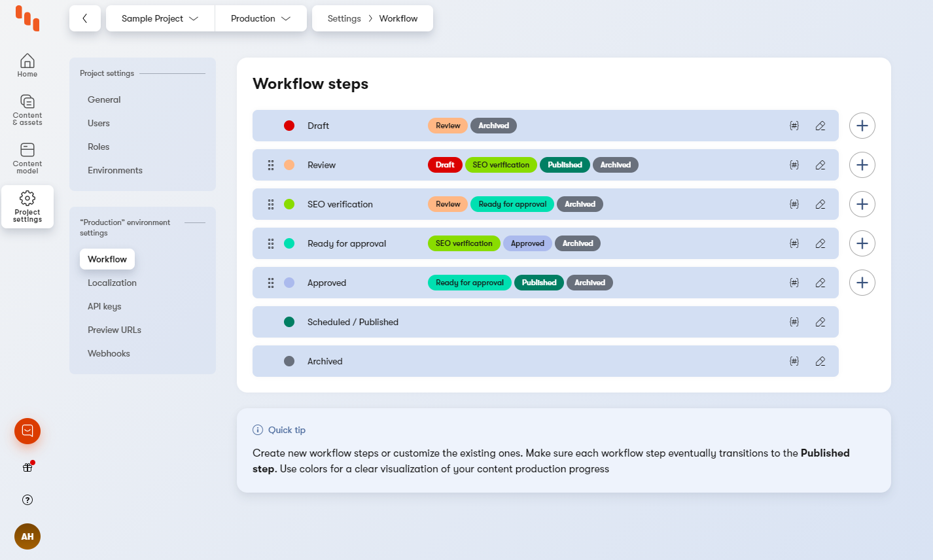This screenshot has width=933, height=560.
Task: Add a new step after Approved
Action: pyautogui.click(x=862, y=283)
